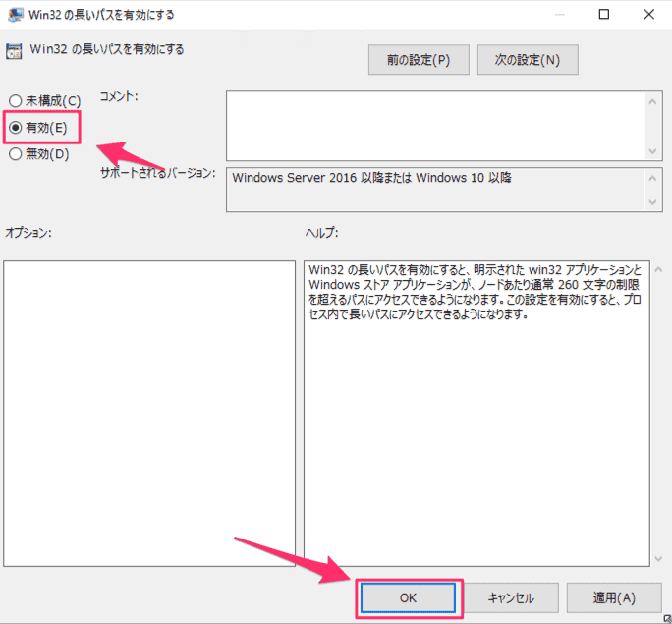Click the policy setting icon beside heading

click(x=14, y=51)
